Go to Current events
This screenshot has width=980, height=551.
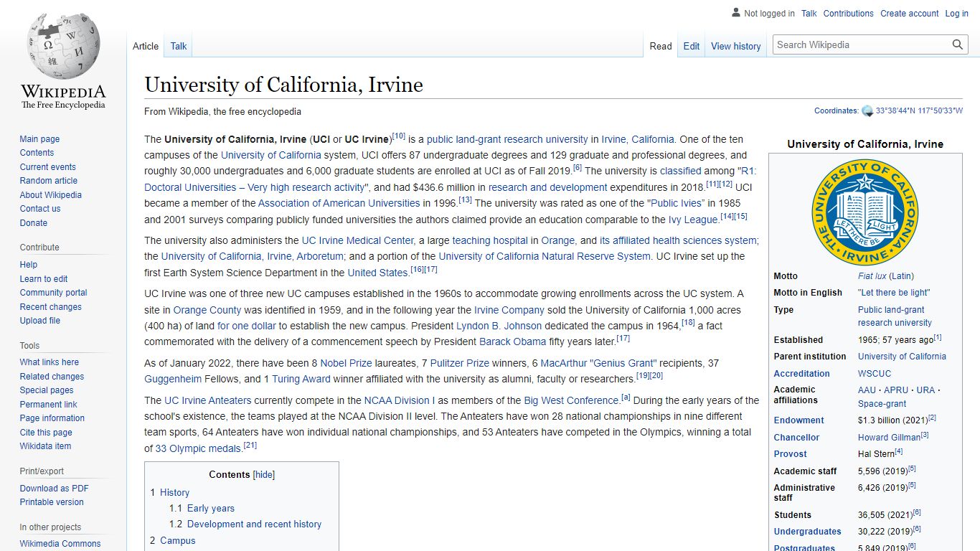47,167
